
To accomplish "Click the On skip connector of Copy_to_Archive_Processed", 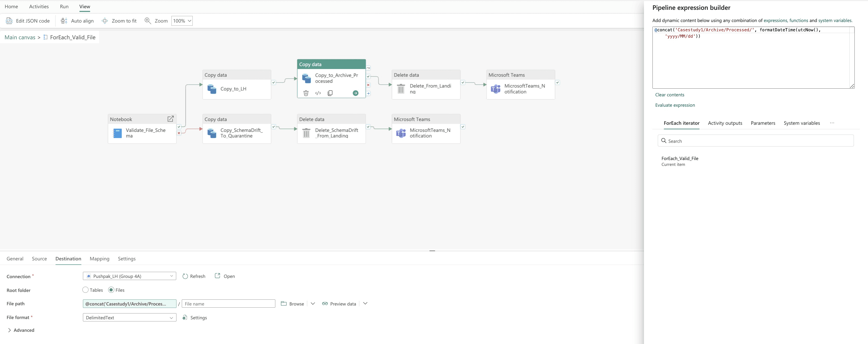I will pos(368,68).
